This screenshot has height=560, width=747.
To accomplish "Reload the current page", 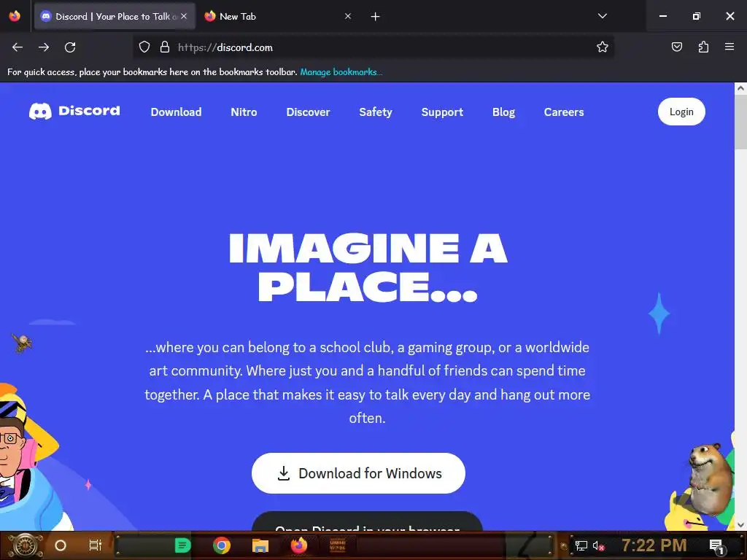I will click(70, 47).
